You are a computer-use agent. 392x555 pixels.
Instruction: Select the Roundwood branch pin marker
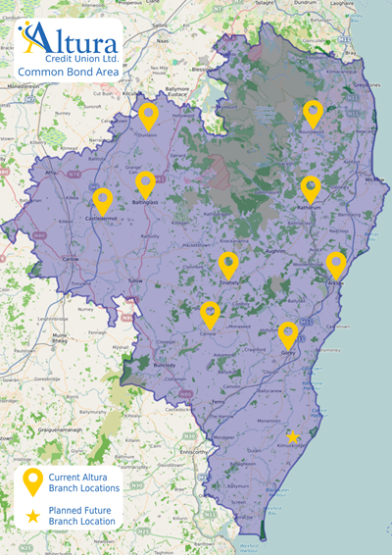[313, 114]
